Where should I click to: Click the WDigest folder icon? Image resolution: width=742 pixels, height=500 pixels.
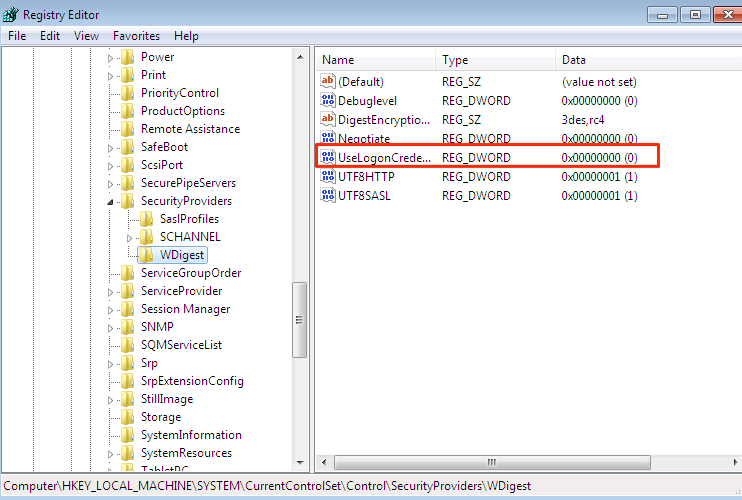[x=146, y=255]
